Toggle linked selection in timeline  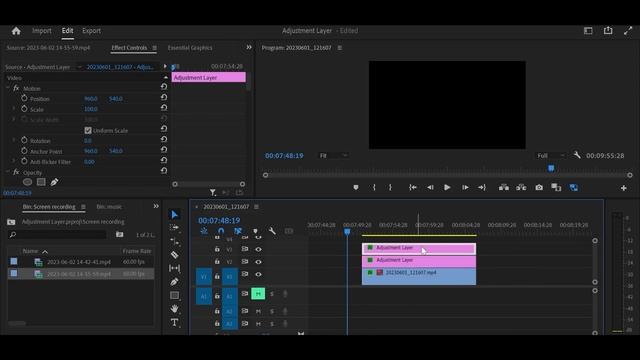click(x=238, y=231)
